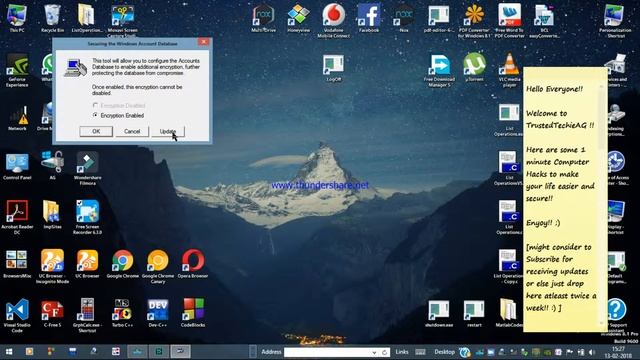Open the Windows Start button

pyautogui.click(x=9, y=352)
